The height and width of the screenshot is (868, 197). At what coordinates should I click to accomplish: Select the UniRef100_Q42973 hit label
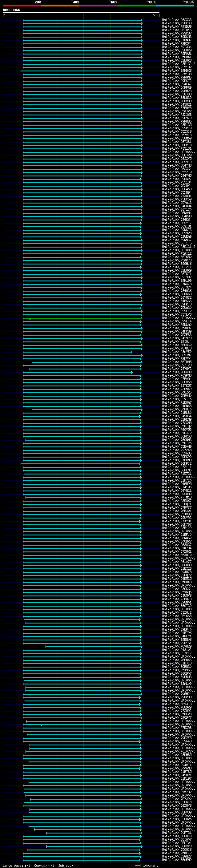click(177, 338)
